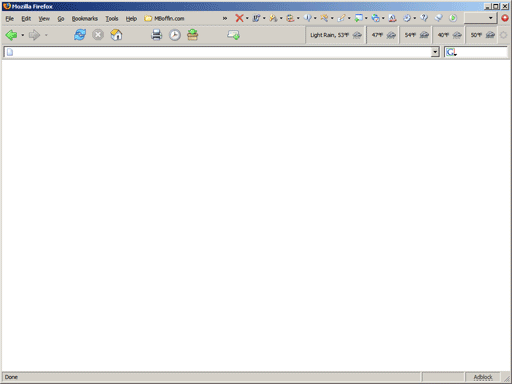Screen dimensions: 512x384
Task: Open History with the clock icon
Action: coord(175,35)
